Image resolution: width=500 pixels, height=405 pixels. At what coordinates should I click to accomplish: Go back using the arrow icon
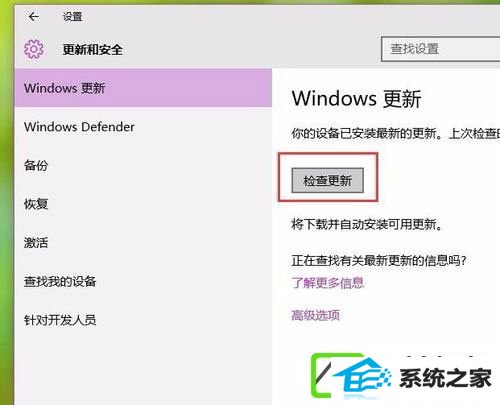[34, 16]
